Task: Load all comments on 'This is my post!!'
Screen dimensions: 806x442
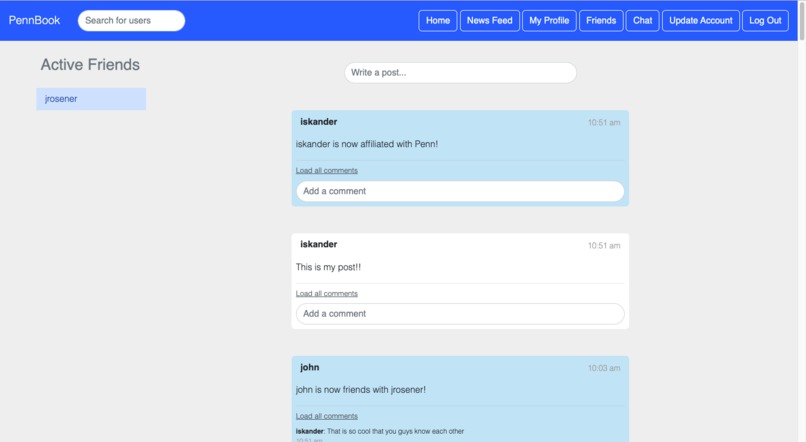Action: click(326, 293)
